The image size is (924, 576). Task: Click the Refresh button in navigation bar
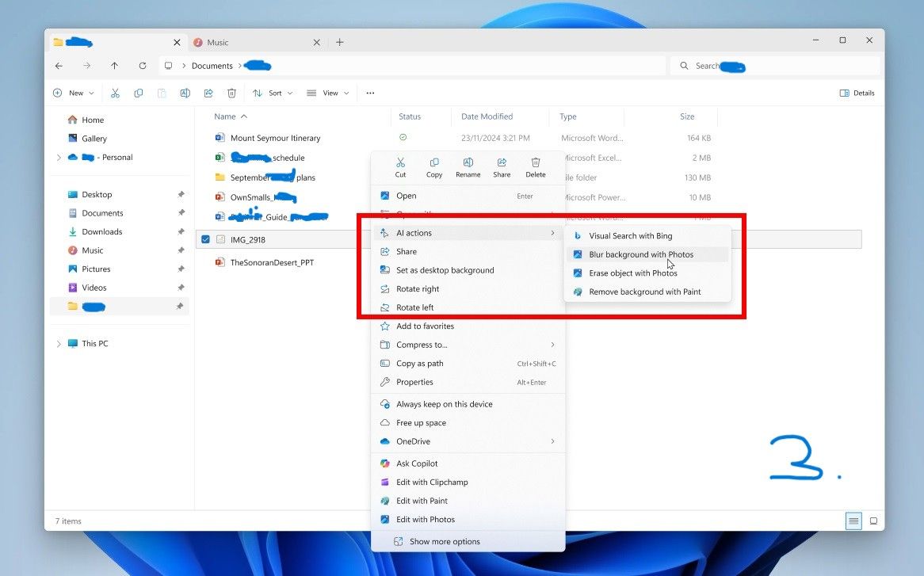pos(143,66)
